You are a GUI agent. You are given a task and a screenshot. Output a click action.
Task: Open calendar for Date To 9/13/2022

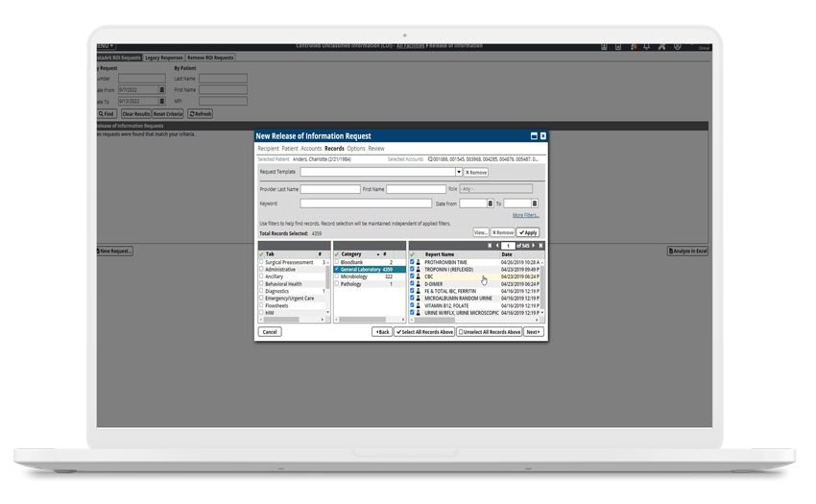[x=162, y=101]
